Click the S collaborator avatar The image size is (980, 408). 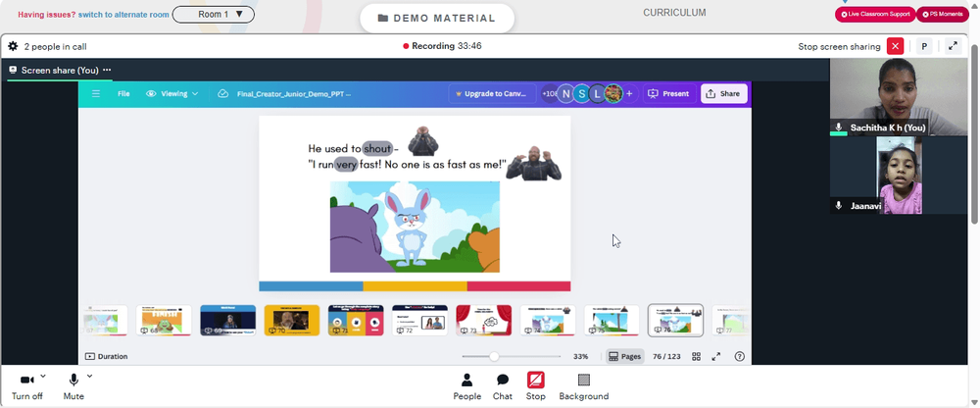tap(582, 94)
